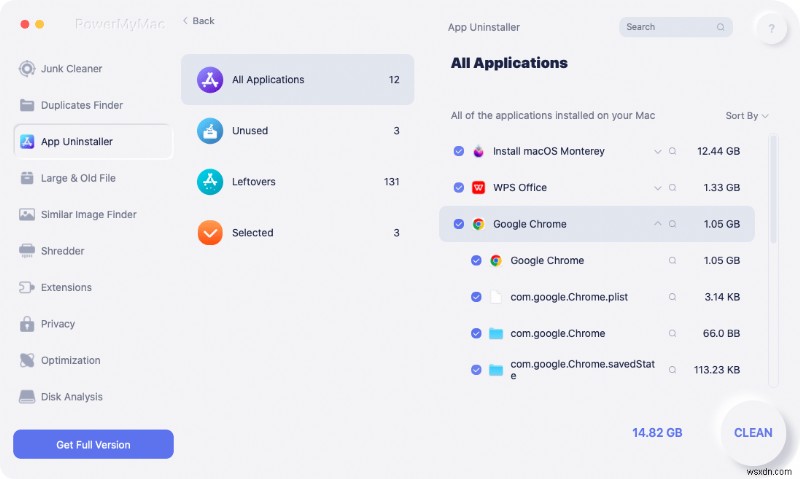Click the orange Selected category icon
800x479 pixels.
(210, 233)
